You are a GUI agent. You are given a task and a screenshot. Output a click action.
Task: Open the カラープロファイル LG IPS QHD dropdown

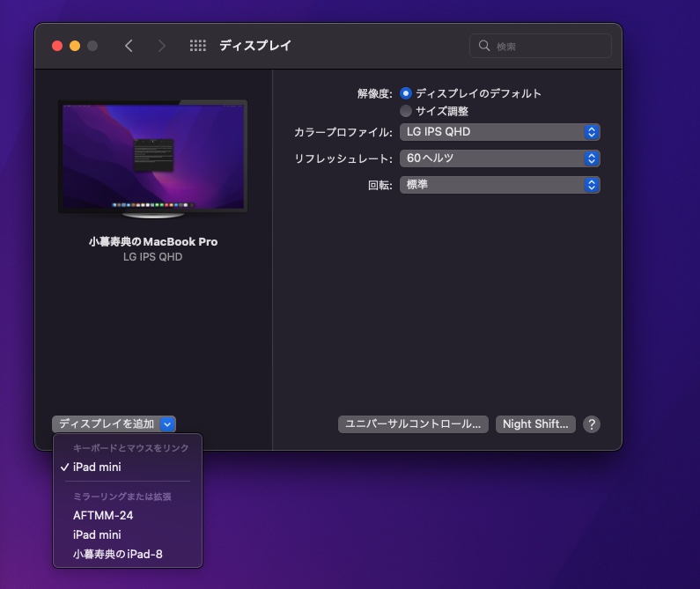500,132
